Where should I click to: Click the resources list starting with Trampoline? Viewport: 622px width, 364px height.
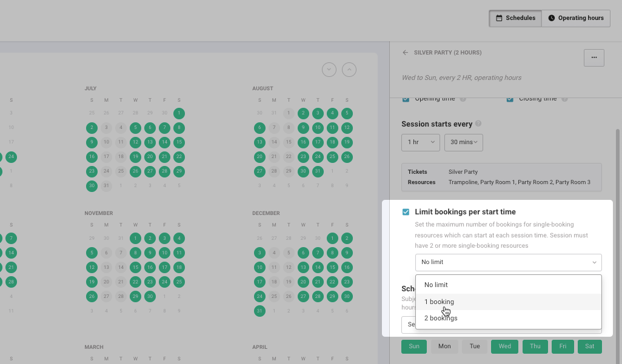coord(520,182)
